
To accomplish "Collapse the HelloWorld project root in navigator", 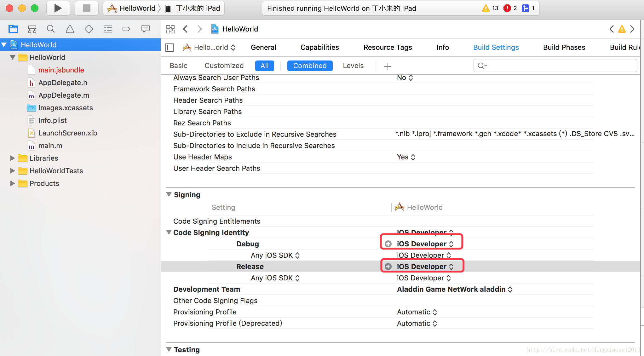I will (x=4, y=45).
